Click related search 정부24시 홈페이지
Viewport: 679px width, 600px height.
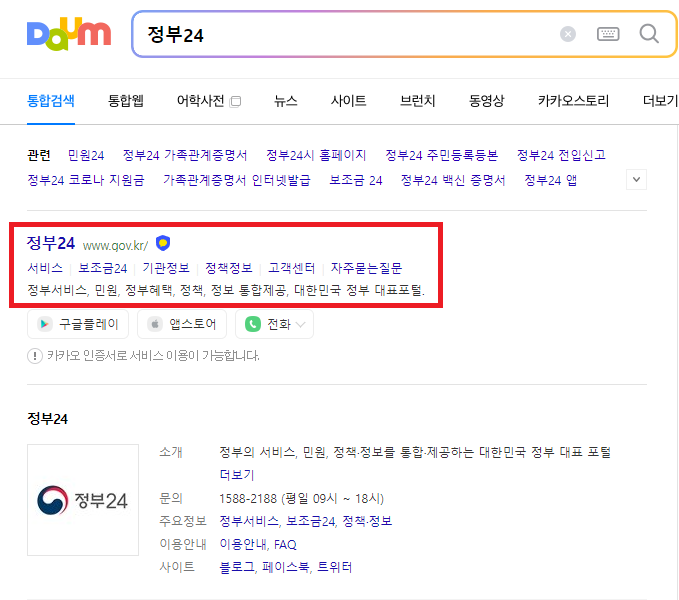click(x=316, y=155)
